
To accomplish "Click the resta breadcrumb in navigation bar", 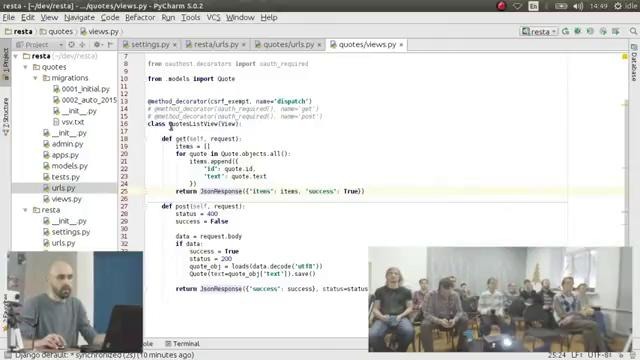I will [19, 31].
